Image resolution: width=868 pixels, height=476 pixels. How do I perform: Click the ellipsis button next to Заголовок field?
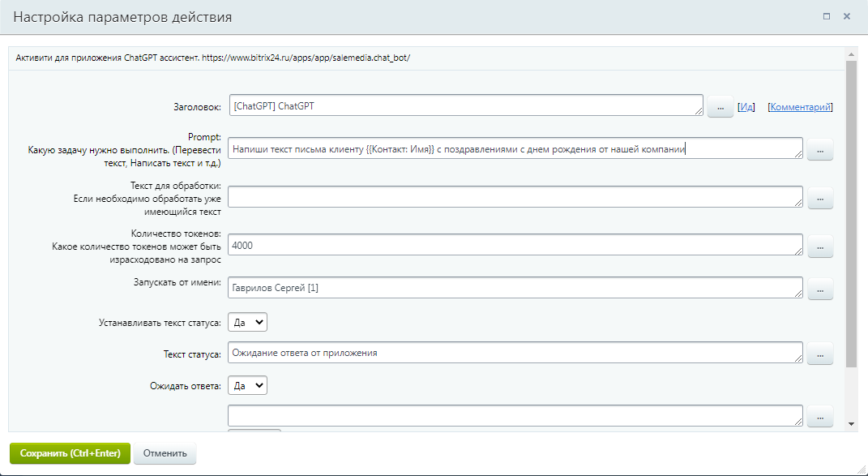[x=720, y=107]
